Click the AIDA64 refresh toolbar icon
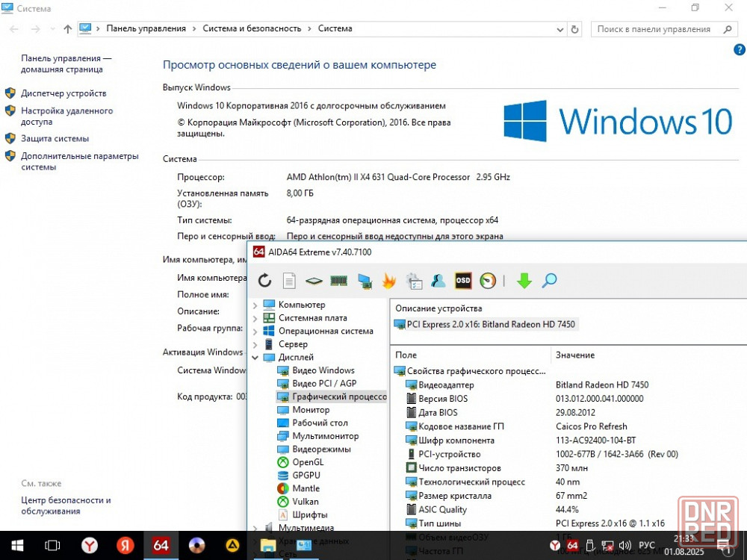The image size is (747, 560). click(265, 281)
